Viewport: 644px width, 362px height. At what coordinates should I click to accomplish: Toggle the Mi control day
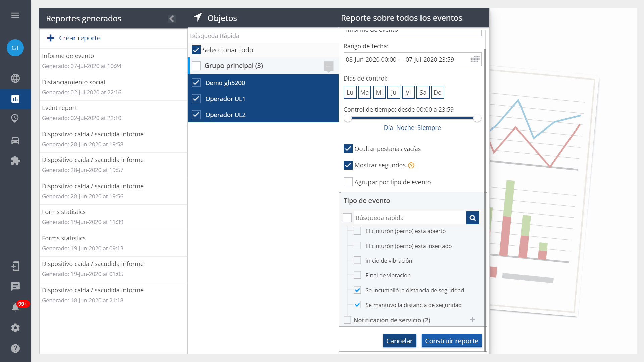379,92
